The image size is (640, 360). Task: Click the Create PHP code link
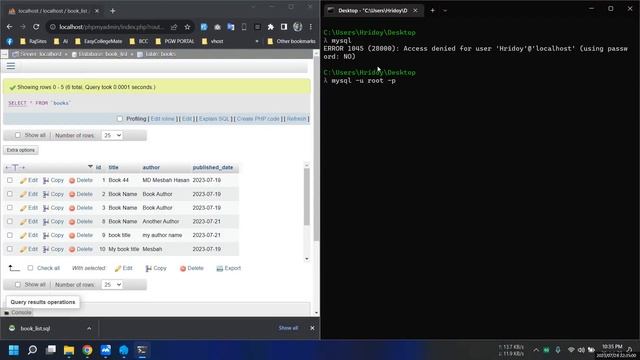click(258, 119)
